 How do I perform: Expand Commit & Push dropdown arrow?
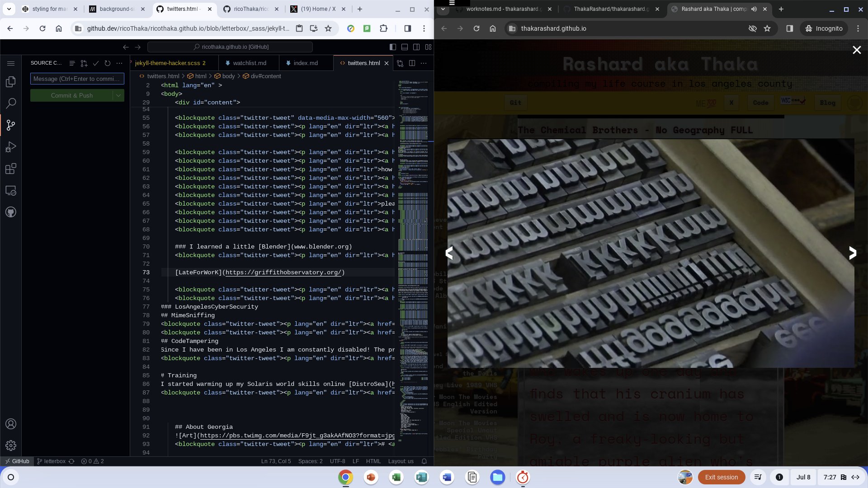point(118,95)
